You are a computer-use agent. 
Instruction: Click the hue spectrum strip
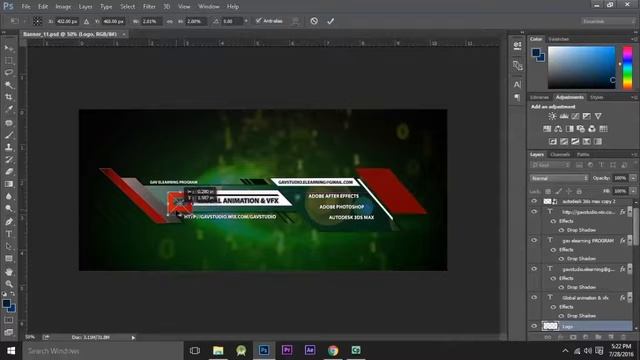(627, 67)
